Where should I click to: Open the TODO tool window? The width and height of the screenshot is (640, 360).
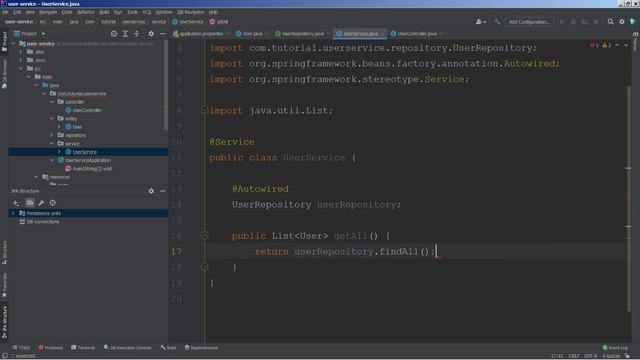(x=21, y=348)
